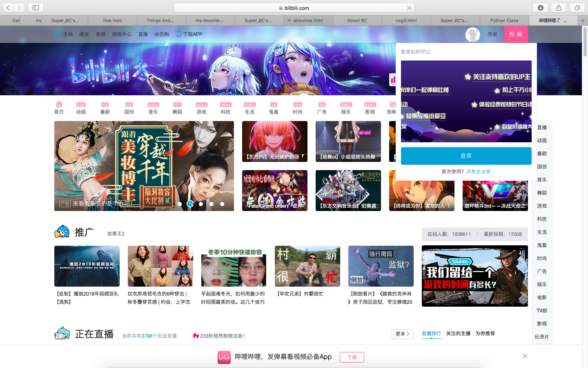588x368 pixels.
Task: Select first carousel dot indicator
Action: tap(180, 204)
